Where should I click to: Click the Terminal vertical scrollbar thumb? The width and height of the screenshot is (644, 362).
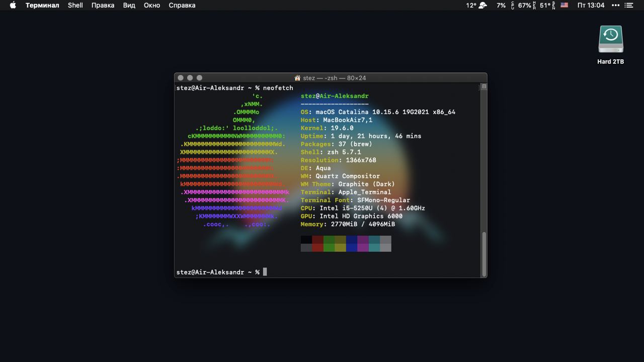pyautogui.click(x=484, y=254)
